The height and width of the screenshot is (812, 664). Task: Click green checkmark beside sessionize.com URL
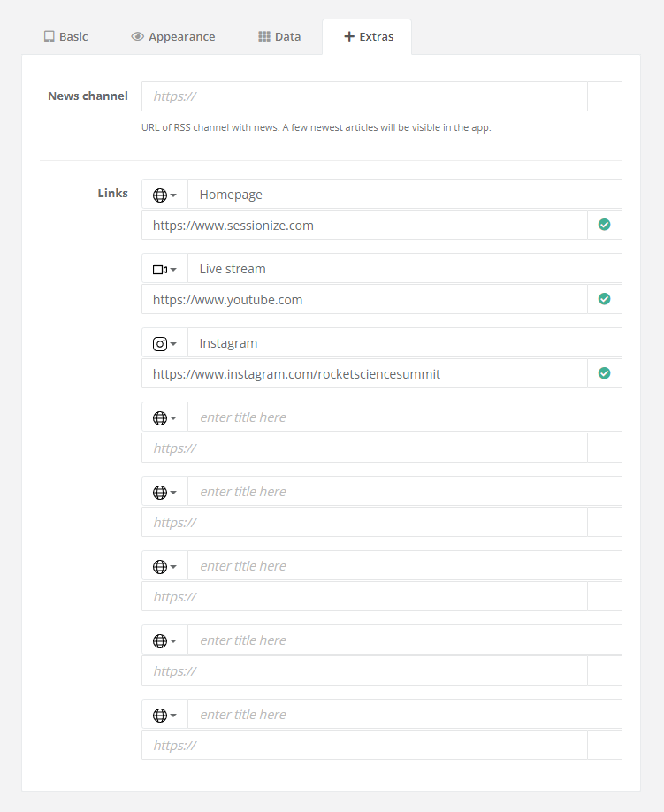click(x=605, y=225)
